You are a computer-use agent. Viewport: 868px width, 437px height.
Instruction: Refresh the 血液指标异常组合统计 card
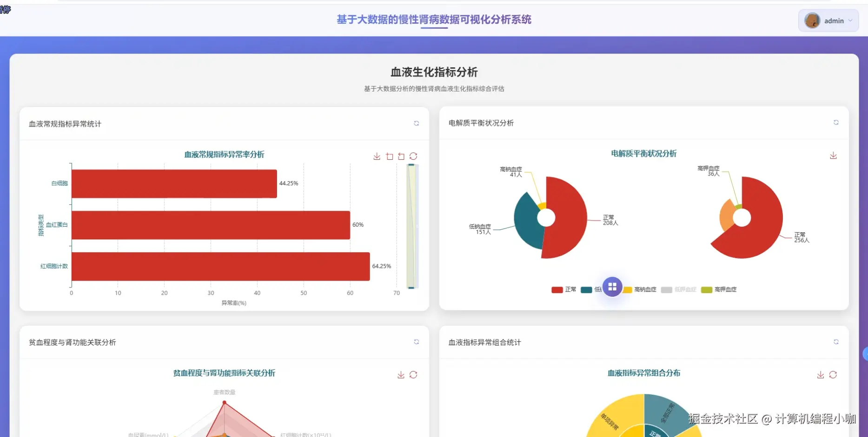tap(836, 342)
